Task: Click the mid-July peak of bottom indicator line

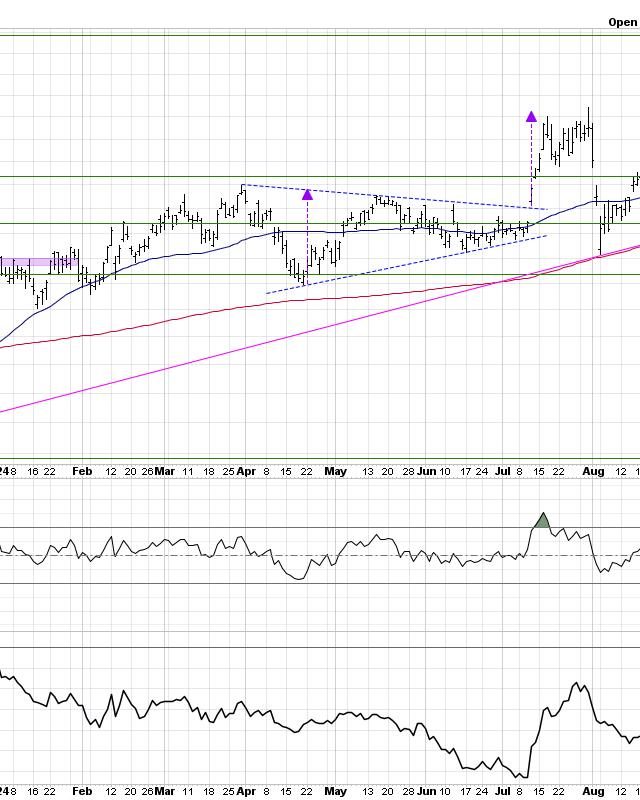Action: [576, 685]
